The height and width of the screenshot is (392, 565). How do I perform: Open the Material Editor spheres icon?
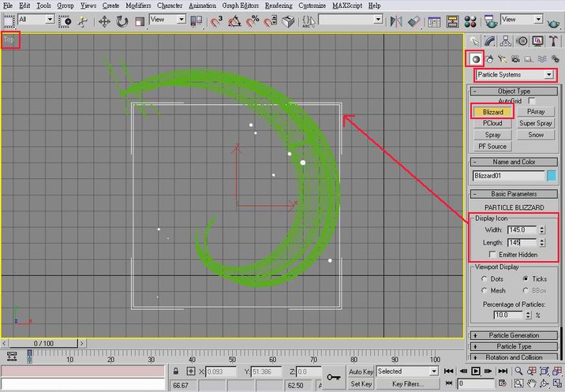tap(470, 21)
